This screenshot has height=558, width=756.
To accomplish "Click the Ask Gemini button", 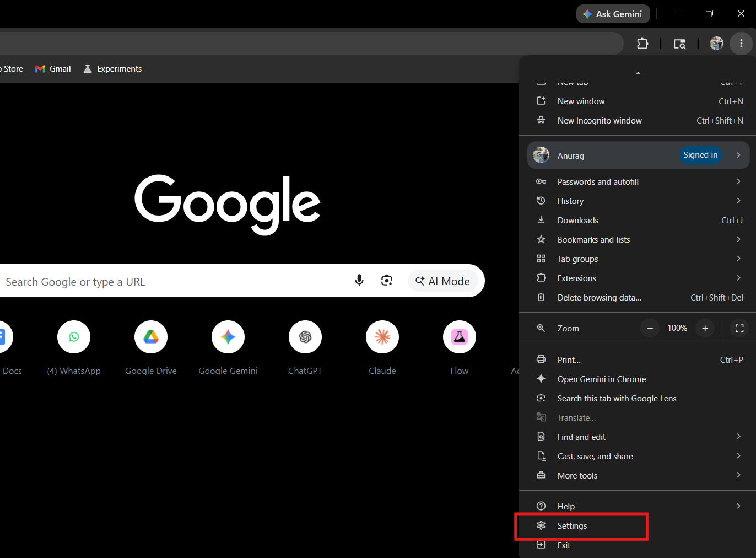I will [x=613, y=14].
